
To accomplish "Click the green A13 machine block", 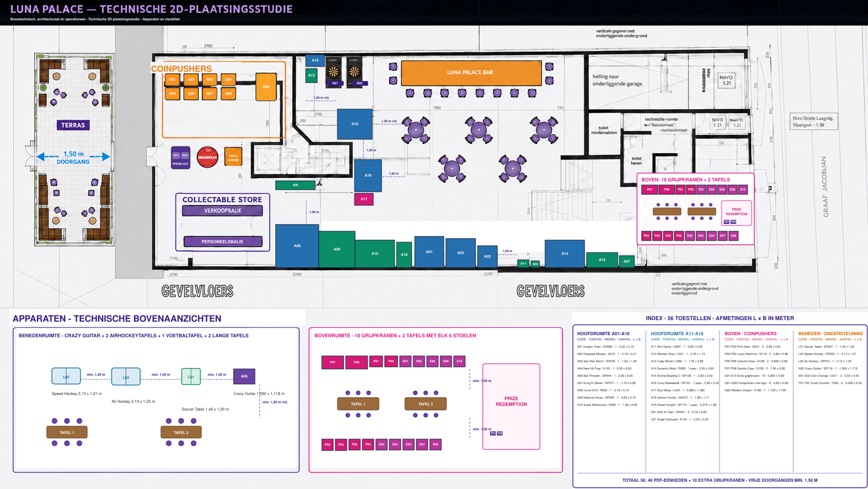I will point(311,75).
